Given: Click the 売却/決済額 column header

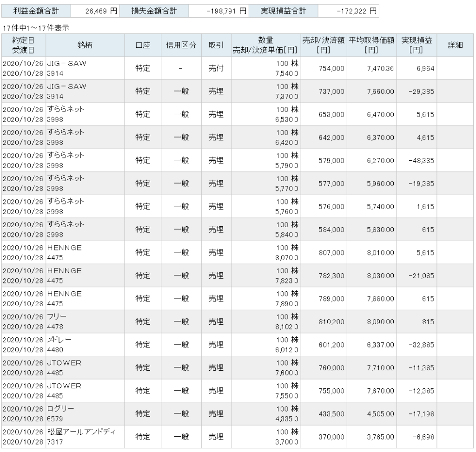Looking at the screenshot, I should [x=324, y=45].
